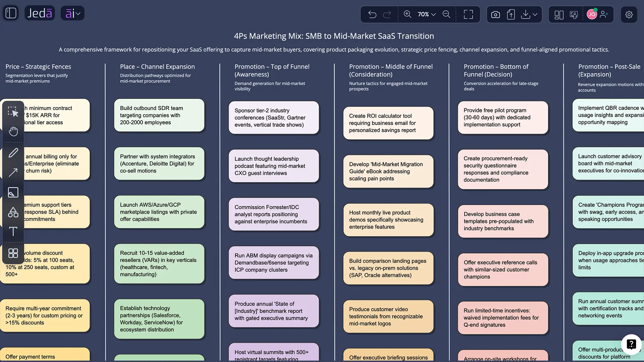Image resolution: width=644 pixels, height=362 pixels.
Task: Select the 'Build outbound SDR team' card
Action: pyautogui.click(x=159, y=115)
